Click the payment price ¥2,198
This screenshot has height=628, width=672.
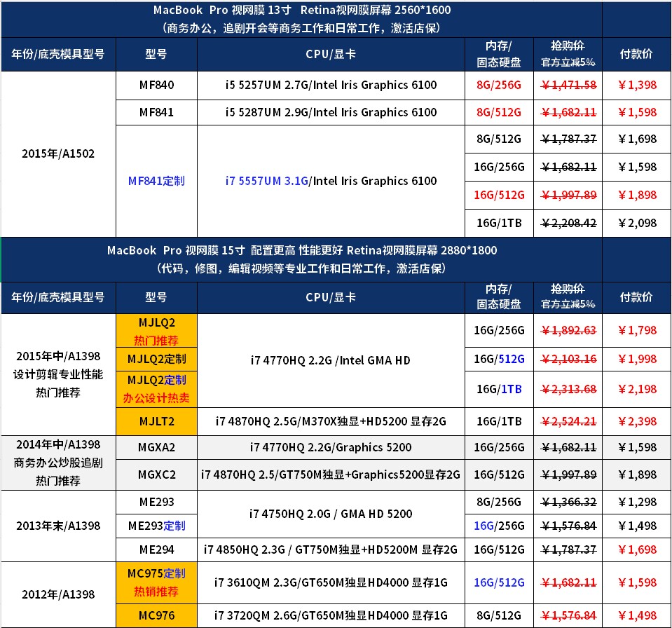[x=637, y=389]
